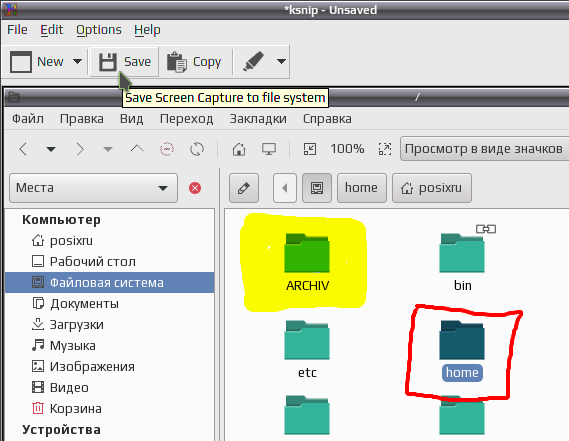This screenshot has height=441, width=569.
Task: Click the zoom out icon
Action: pos(310,149)
